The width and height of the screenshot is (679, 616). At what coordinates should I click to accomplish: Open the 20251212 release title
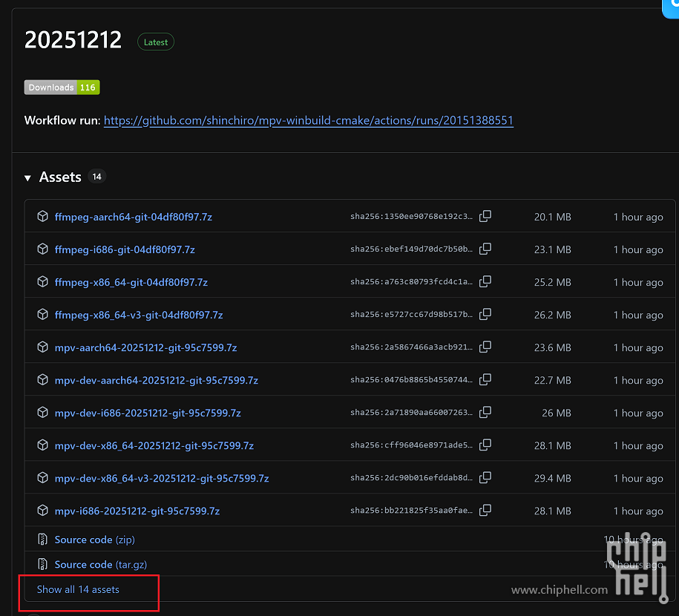(73, 40)
